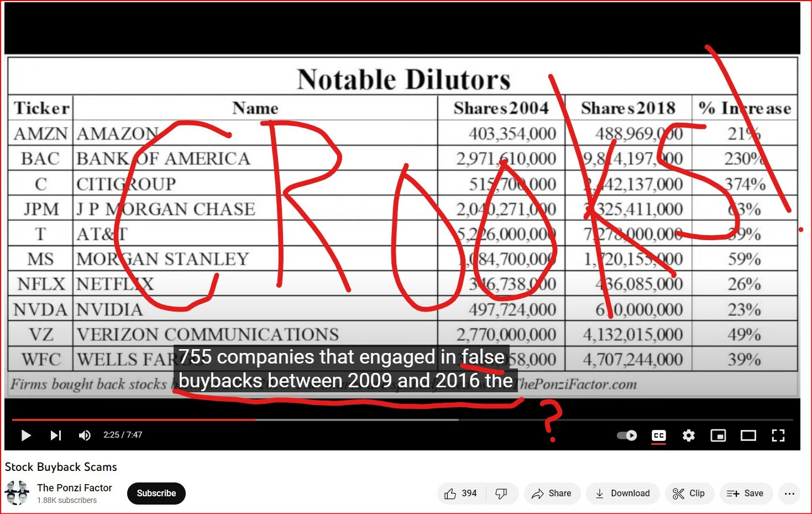The height and width of the screenshot is (514, 812).
Task: Download the video
Action: pos(622,494)
